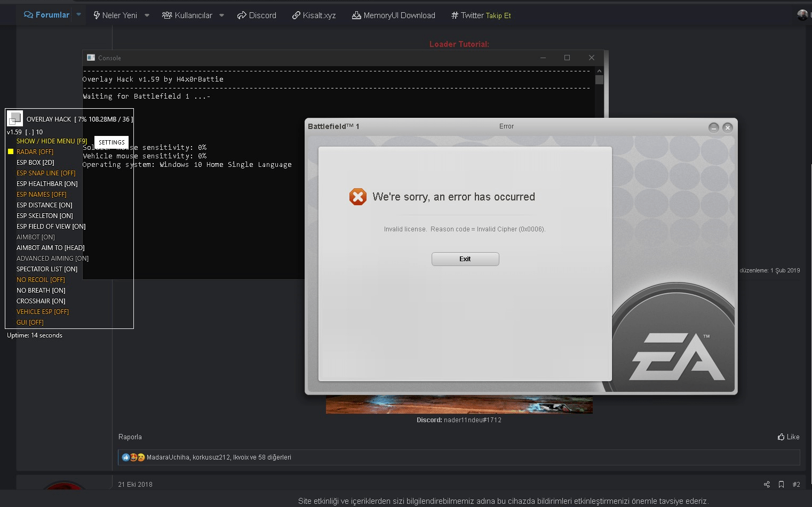This screenshot has height=507, width=812.
Task: Click the Overlay Hack logo icon
Action: 15,118
